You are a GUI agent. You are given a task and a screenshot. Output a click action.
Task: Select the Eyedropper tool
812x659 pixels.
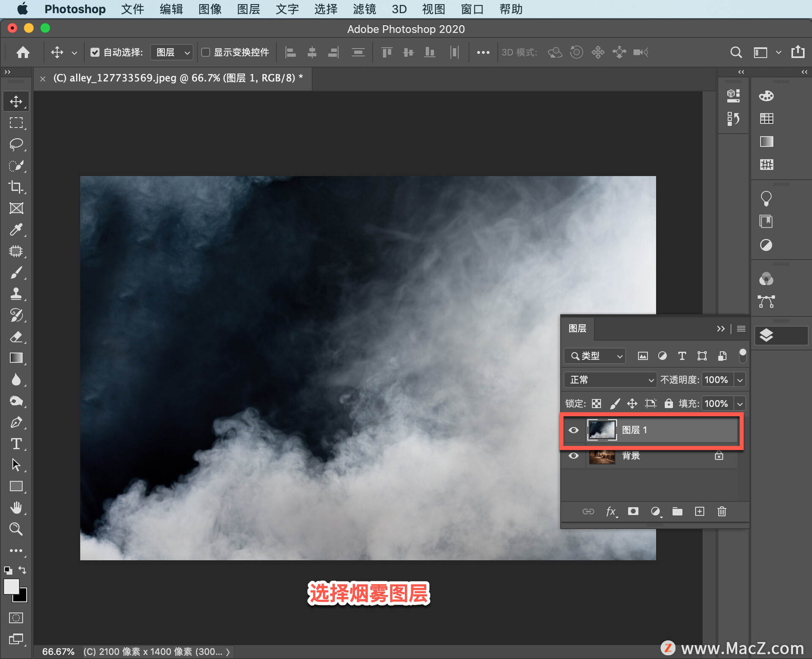click(16, 230)
